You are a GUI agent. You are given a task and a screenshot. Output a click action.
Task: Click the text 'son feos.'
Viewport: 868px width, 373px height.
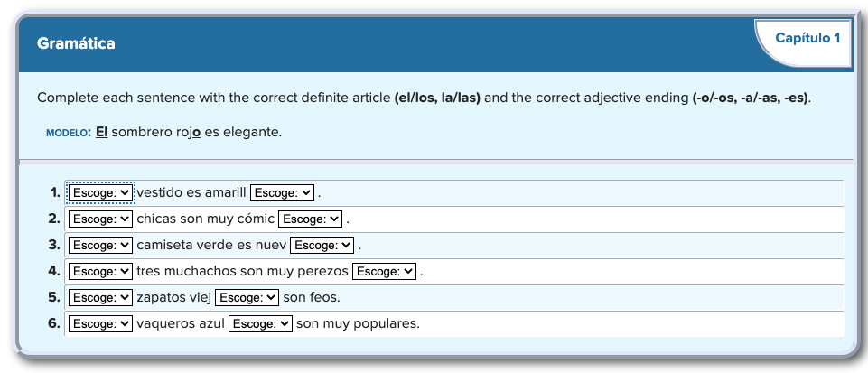pyautogui.click(x=312, y=297)
